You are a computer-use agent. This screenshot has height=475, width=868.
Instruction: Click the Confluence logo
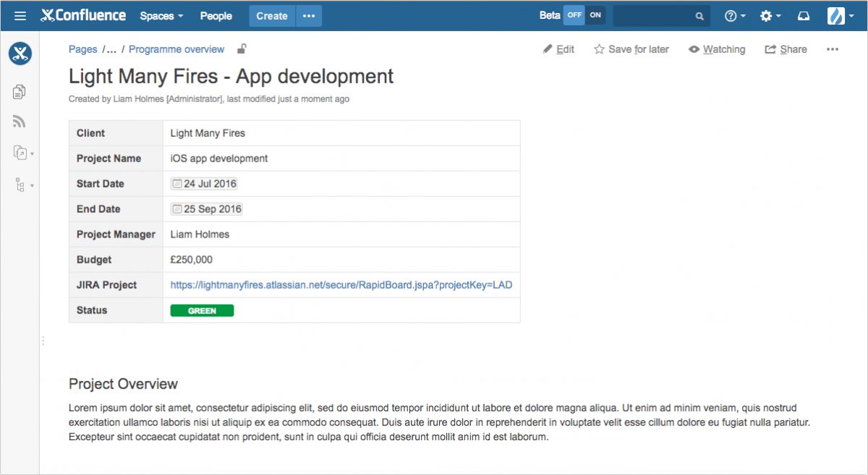point(83,16)
